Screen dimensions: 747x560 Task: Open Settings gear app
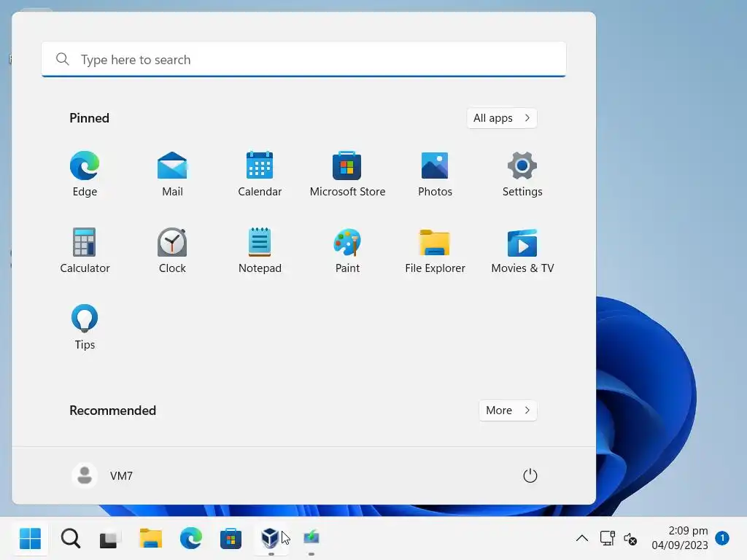click(522, 174)
